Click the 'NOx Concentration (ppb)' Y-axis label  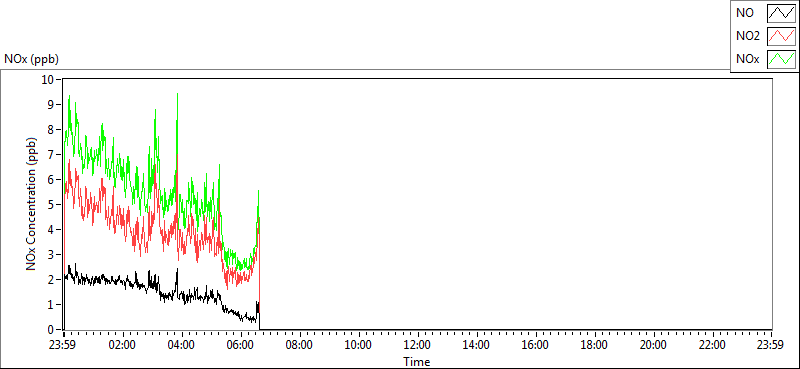coord(31,204)
